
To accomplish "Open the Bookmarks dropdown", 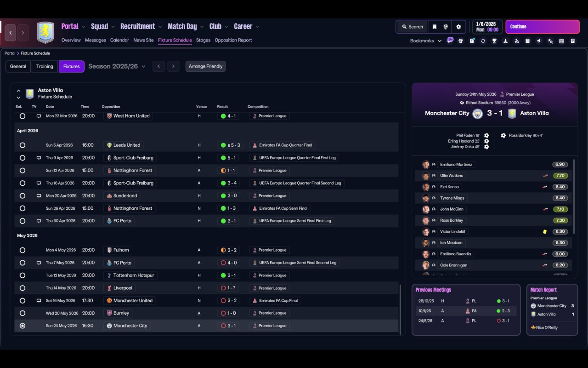I will pos(426,41).
